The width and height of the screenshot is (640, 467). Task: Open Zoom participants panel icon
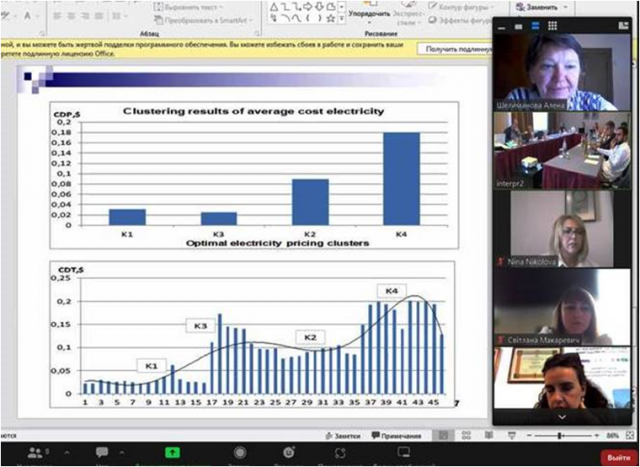(x=36, y=452)
